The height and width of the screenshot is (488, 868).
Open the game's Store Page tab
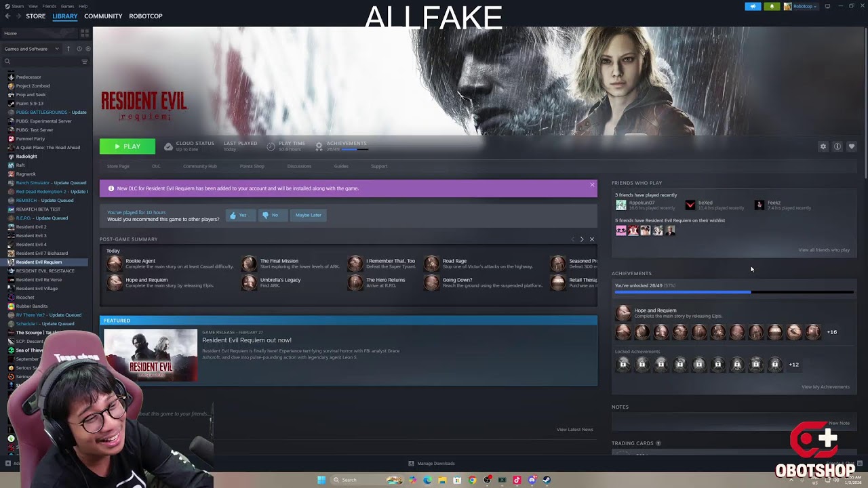pos(118,166)
